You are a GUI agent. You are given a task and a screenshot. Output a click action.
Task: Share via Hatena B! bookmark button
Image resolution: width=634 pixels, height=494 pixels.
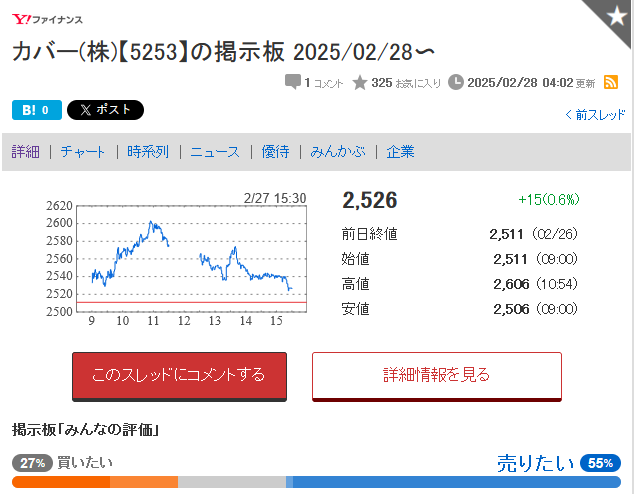pos(37,110)
